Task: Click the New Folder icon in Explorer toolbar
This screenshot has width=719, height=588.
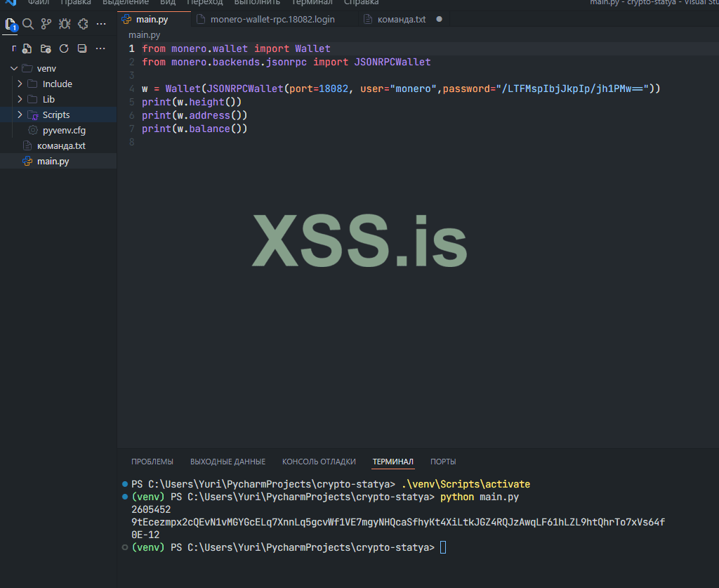Action: pyautogui.click(x=46, y=48)
